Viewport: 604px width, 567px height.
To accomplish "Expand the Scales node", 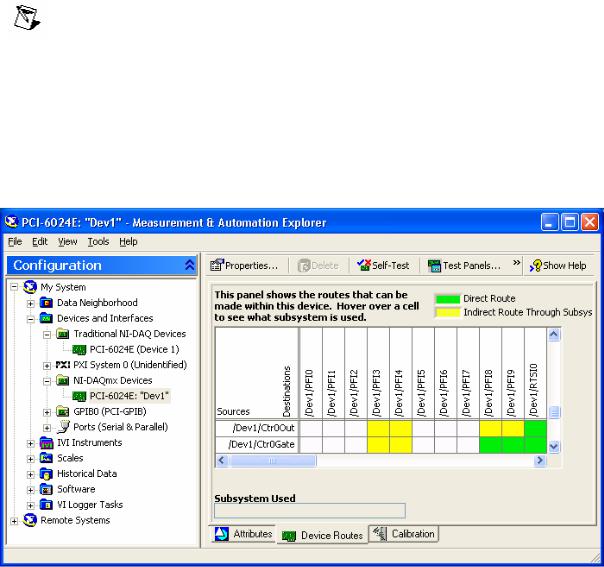I will click(x=30, y=459).
